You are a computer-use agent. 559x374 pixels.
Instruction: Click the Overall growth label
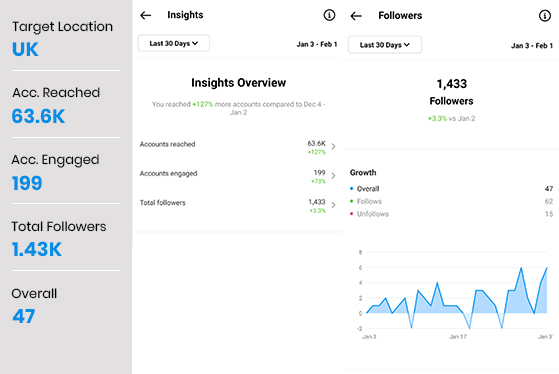[368, 189]
